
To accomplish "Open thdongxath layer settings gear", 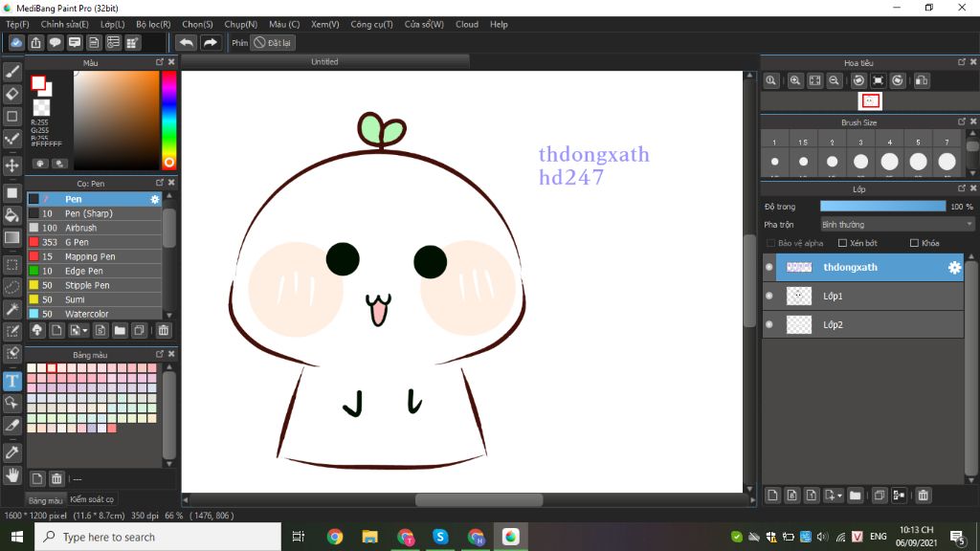I will click(x=954, y=268).
